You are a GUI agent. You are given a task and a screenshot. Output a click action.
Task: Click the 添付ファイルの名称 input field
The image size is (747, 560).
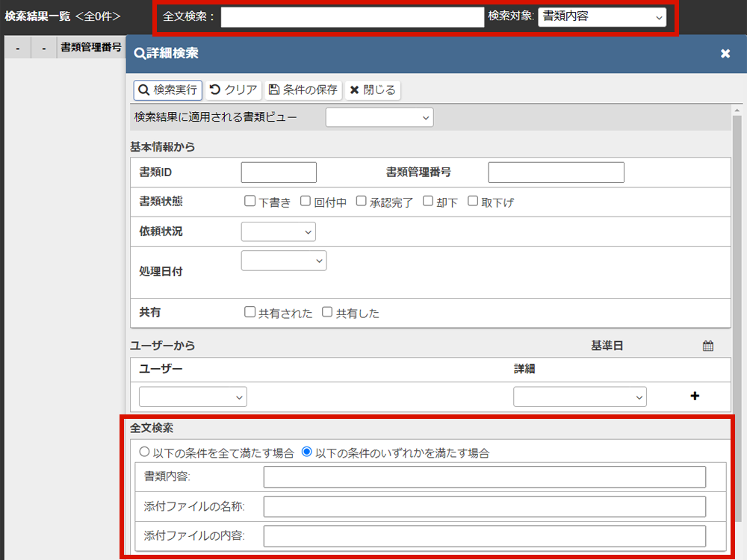coord(484,507)
